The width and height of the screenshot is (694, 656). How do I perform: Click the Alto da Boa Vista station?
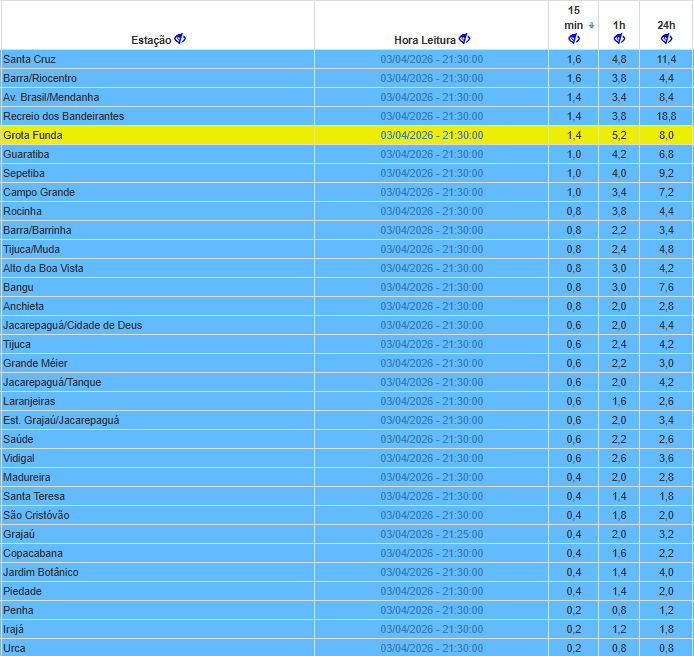(43, 269)
